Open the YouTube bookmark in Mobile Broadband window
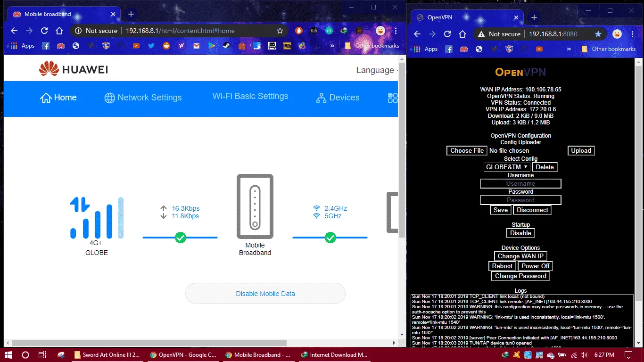The image size is (644, 362). coord(136,46)
